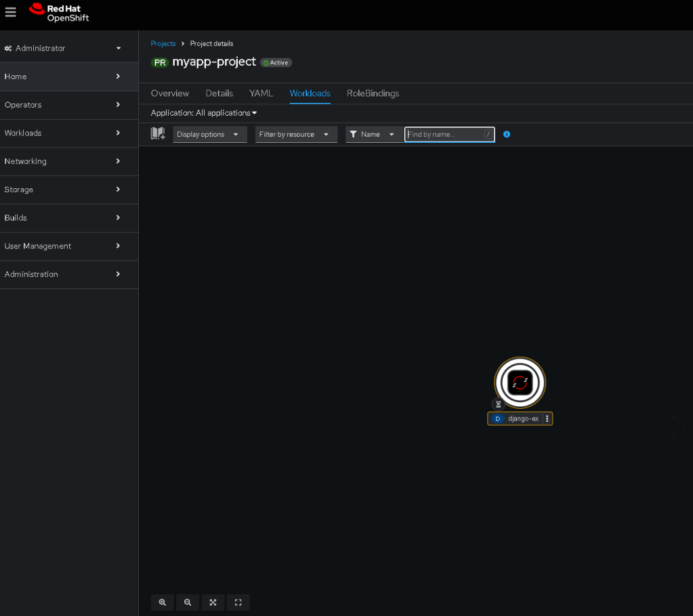Expand the User Management section
The width and height of the screenshot is (693, 616).
pos(69,246)
